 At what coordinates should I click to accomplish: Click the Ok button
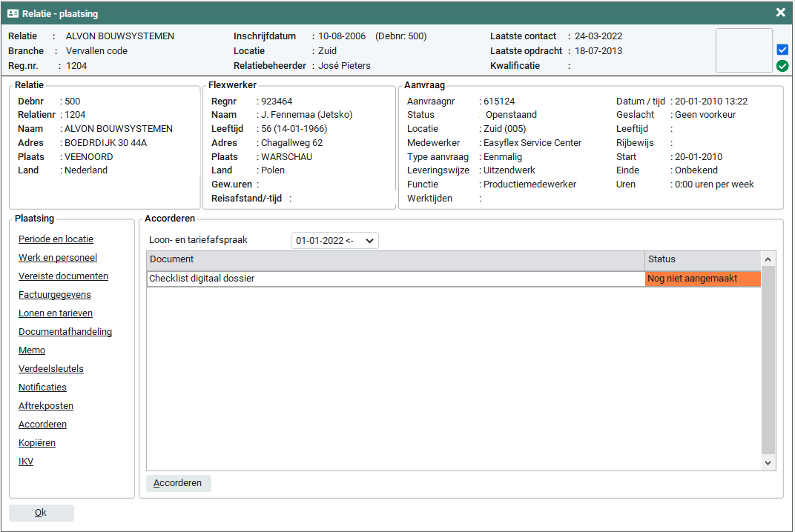[x=41, y=513]
